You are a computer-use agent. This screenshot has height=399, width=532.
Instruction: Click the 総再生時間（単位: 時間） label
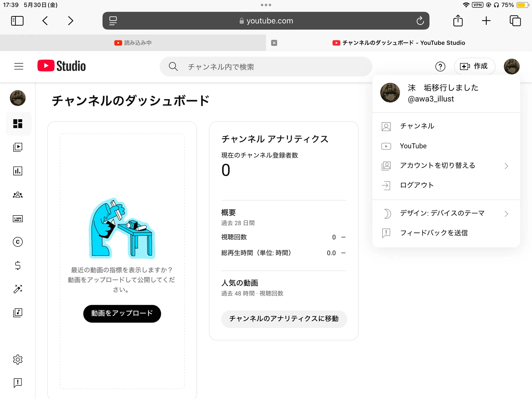[257, 253]
